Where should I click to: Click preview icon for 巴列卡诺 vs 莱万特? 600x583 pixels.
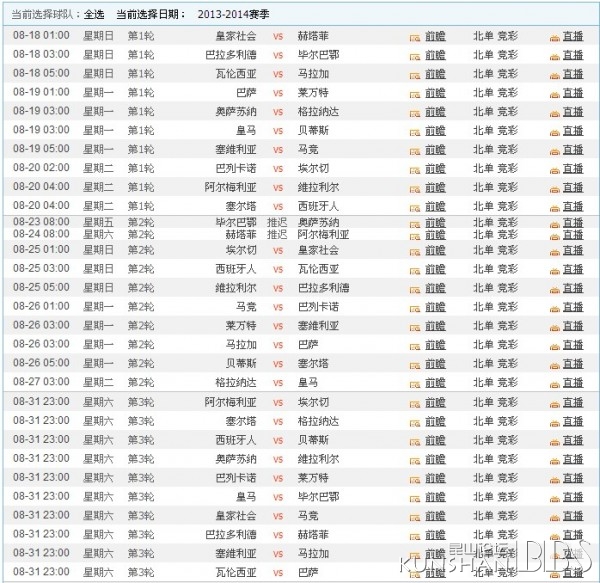point(415,478)
